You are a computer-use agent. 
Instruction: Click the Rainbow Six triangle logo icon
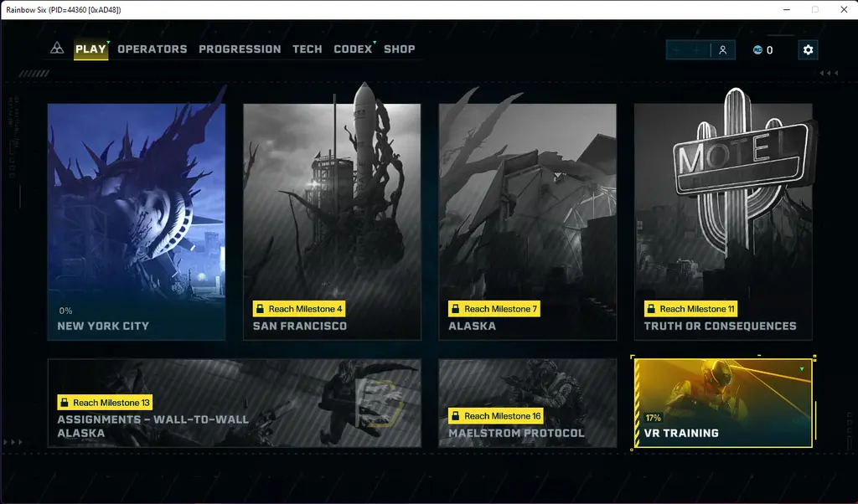[57, 49]
